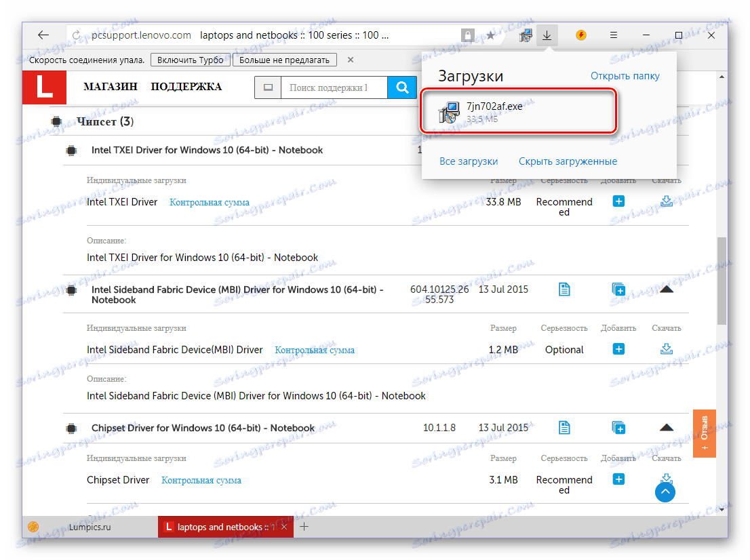
Task: Close the laptops and netbooks tab
Action: [x=284, y=527]
